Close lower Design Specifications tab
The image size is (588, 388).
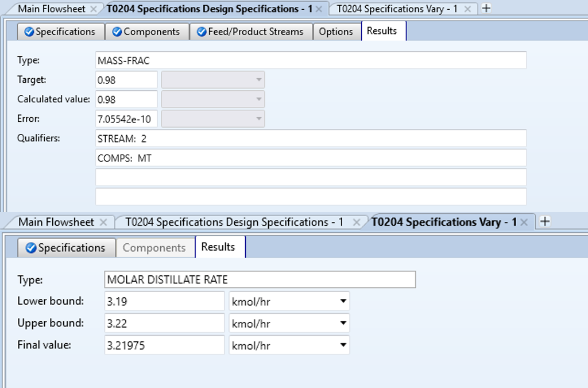(x=357, y=222)
